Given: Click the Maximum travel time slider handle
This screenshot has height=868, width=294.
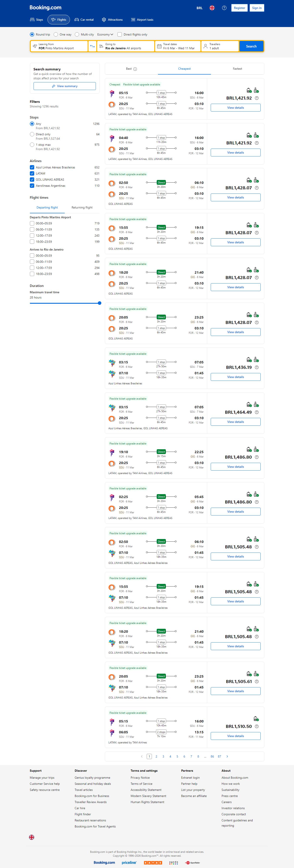Looking at the screenshot, I should click(x=99, y=303).
